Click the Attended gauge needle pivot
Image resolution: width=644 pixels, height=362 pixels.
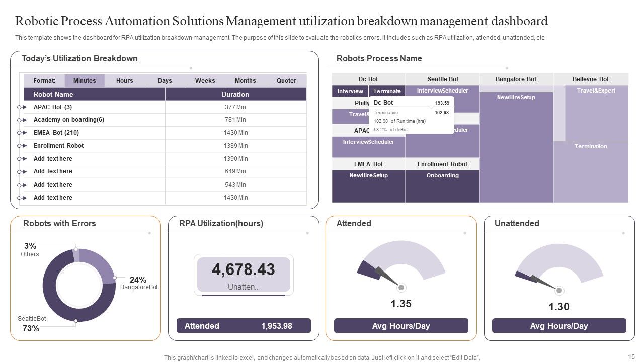click(401, 288)
